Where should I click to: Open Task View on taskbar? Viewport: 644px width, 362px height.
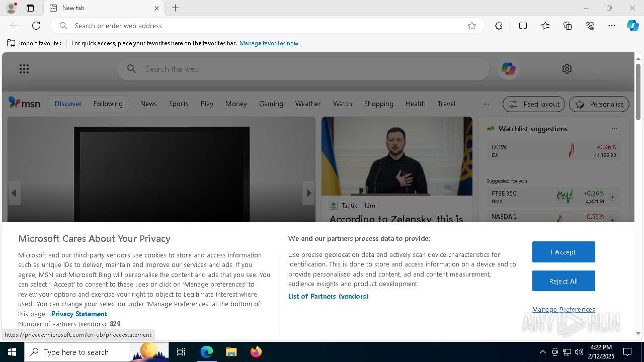tap(181, 352)
